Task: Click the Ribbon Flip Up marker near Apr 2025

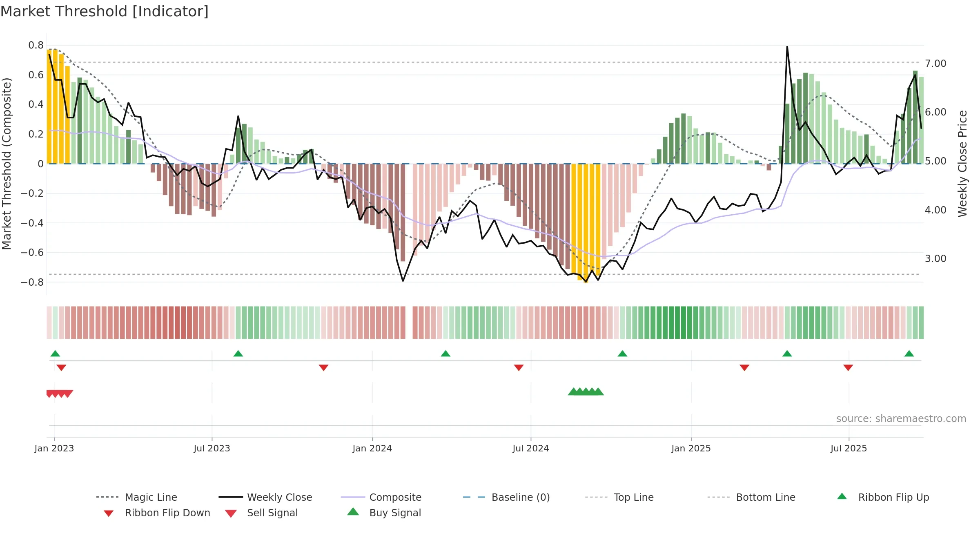Action: click(787, 353)
